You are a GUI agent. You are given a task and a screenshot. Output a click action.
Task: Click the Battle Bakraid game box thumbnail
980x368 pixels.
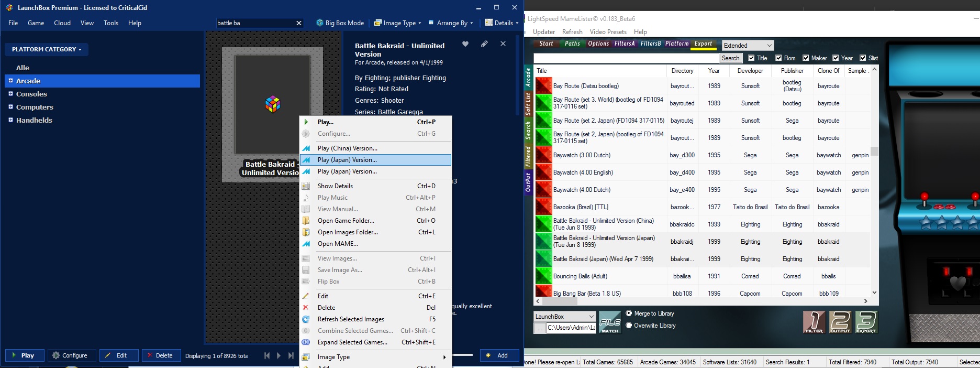[x=272, y=104]
